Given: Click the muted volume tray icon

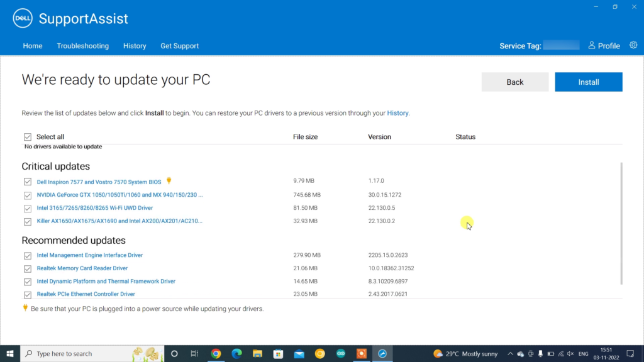Looking at the screenshot, I should point(570,353).
